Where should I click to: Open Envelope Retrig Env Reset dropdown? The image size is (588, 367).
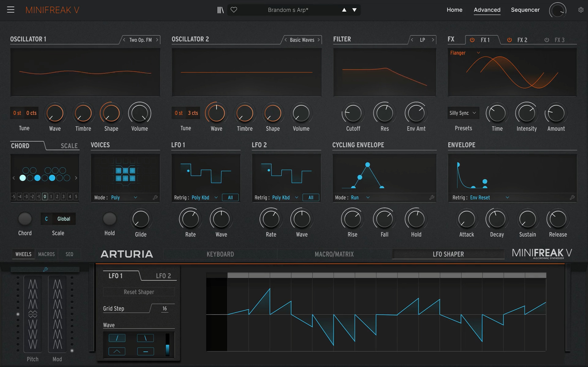tap(489, 197)
